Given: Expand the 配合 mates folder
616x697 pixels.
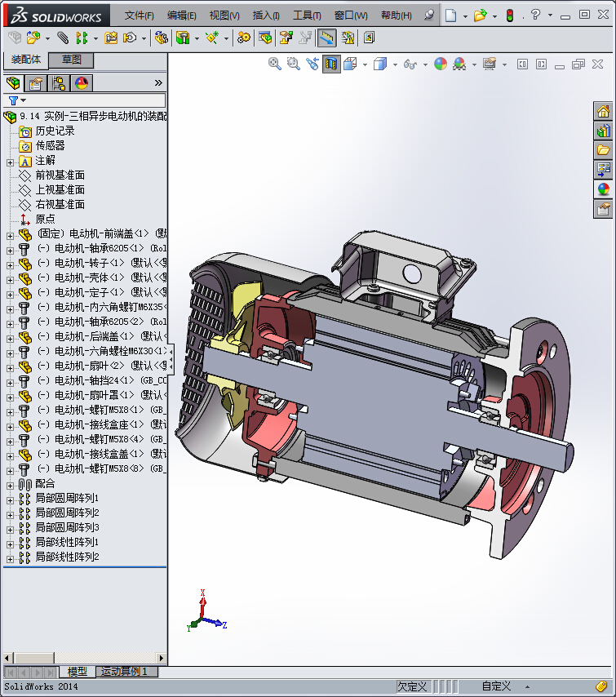Looking at the screenshot, I should tap(10, 486).
